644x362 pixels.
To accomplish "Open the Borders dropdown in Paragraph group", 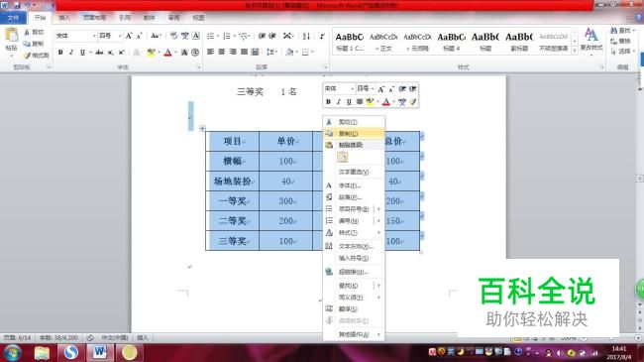I will [x=313, y=53].
